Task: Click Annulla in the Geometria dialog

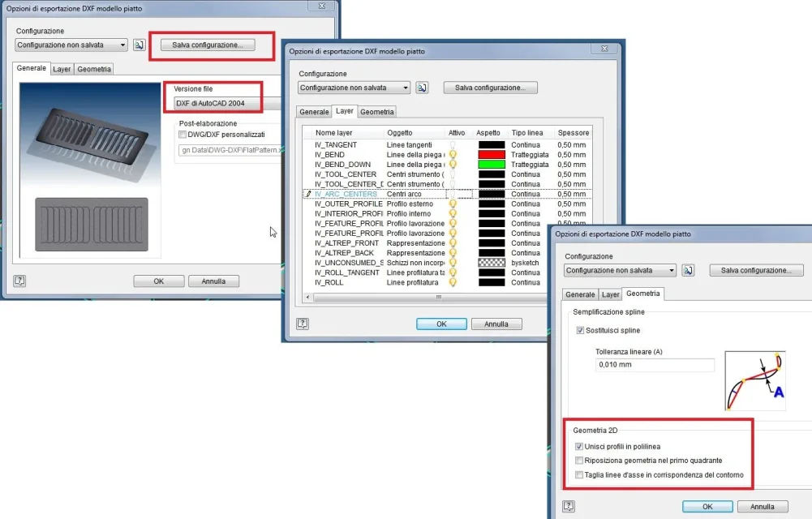Action: [763, 507]
